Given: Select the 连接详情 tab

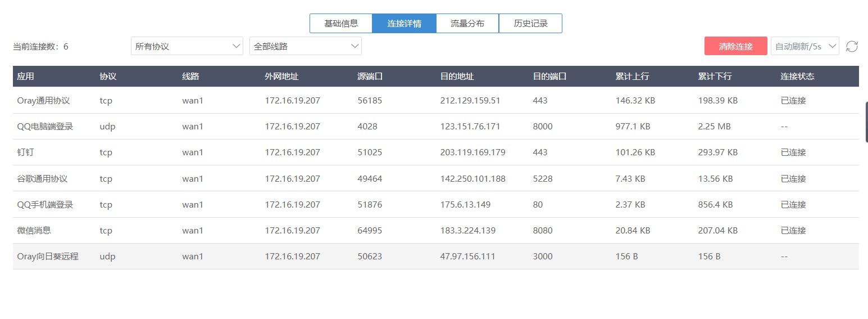Looking at the screenshot, I should pos(405,24).
